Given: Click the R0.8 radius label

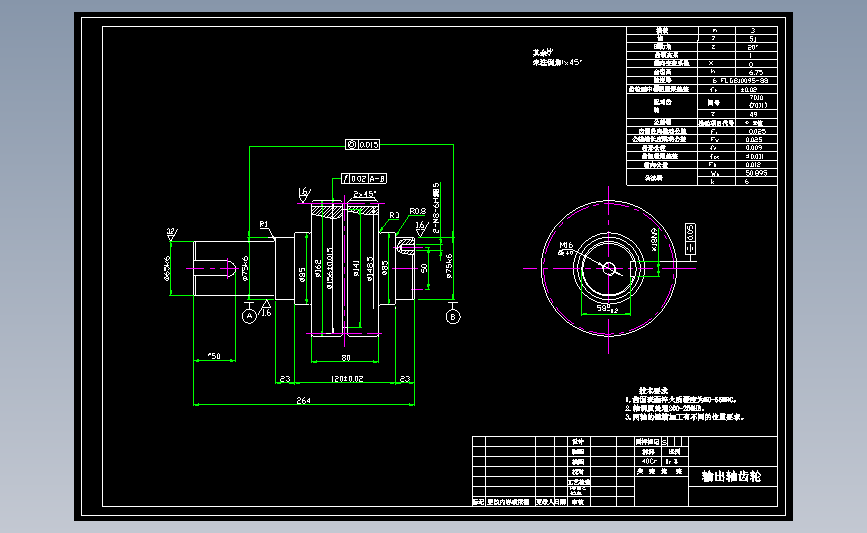Looking at the screenshot, I should [x=417, y=211].
